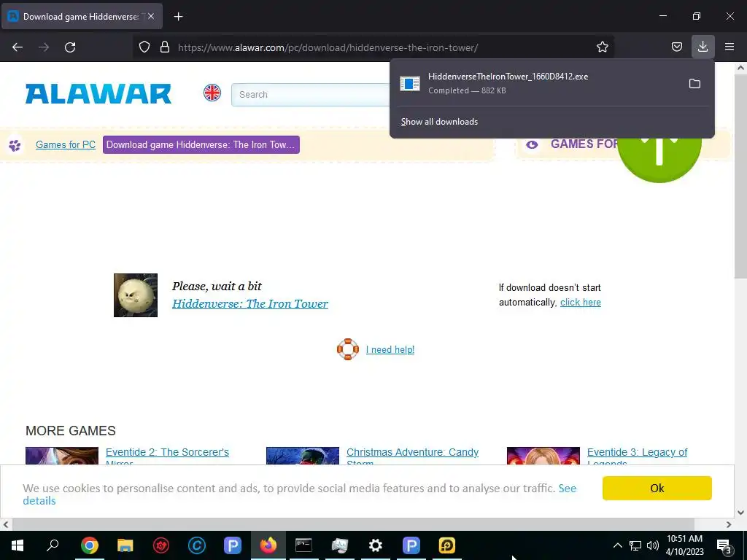Toggle the Firefox downloads panel button
Viewport: 747px width, 560px height.
tap(703, 47)
